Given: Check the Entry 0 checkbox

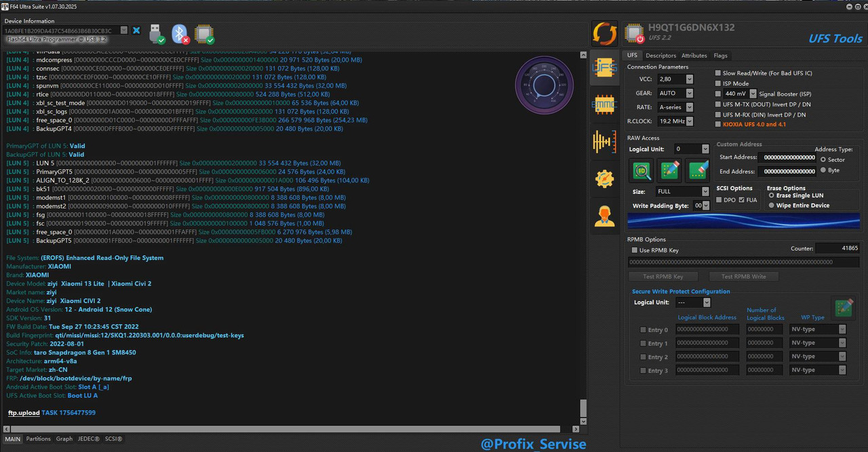Looking at the screenshot, I should tap(643, 330).
